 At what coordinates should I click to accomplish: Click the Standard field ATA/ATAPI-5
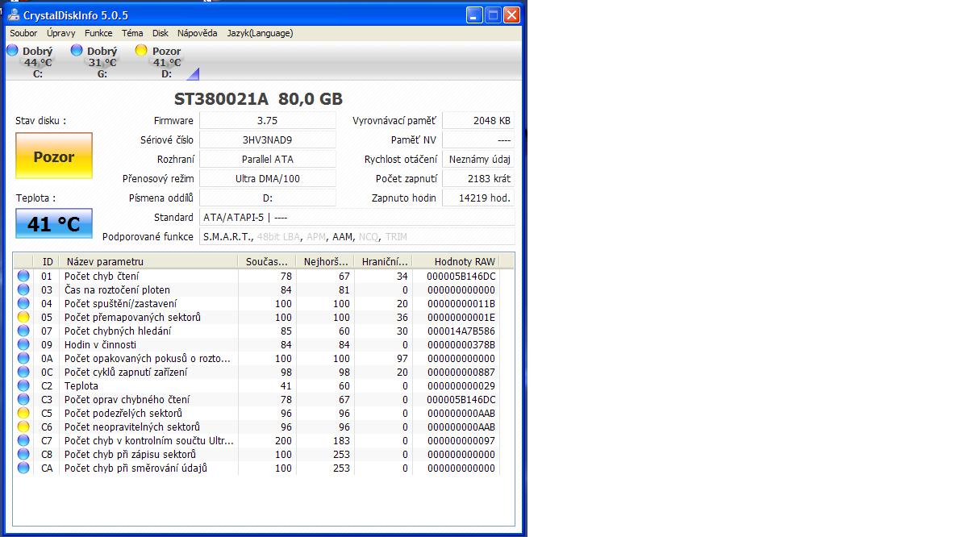tap(357, 217)
